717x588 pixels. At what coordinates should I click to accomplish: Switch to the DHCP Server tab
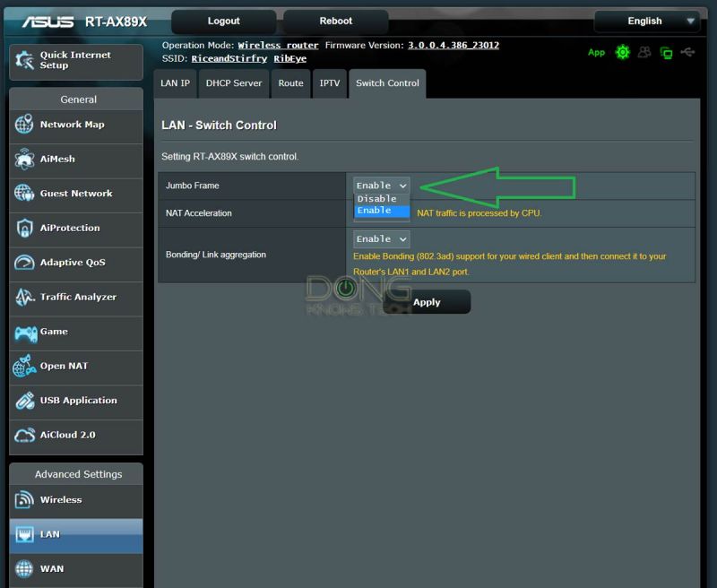(x=234, y=83)
